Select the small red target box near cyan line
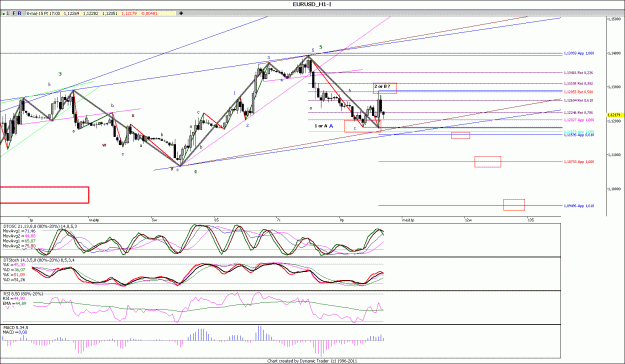The image size is (625, 364). point(460,136)
